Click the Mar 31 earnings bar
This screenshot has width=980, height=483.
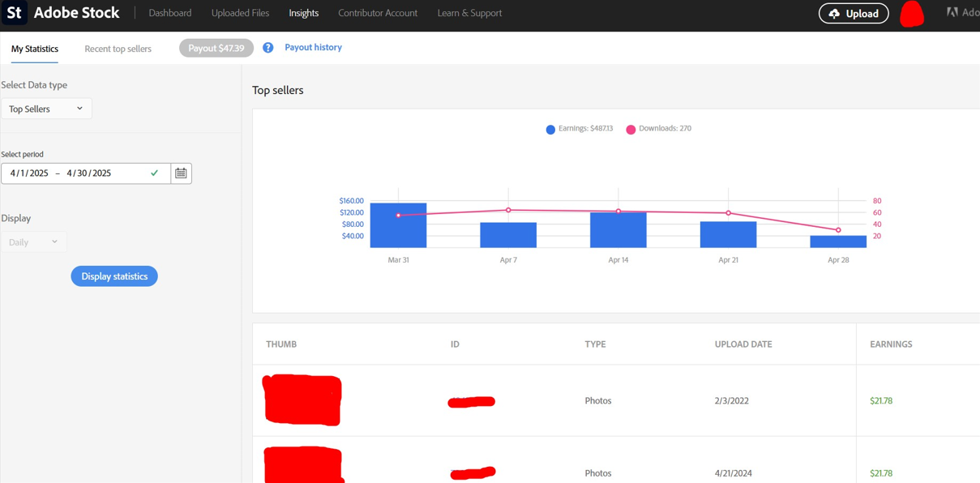click(x=398, y=231)
